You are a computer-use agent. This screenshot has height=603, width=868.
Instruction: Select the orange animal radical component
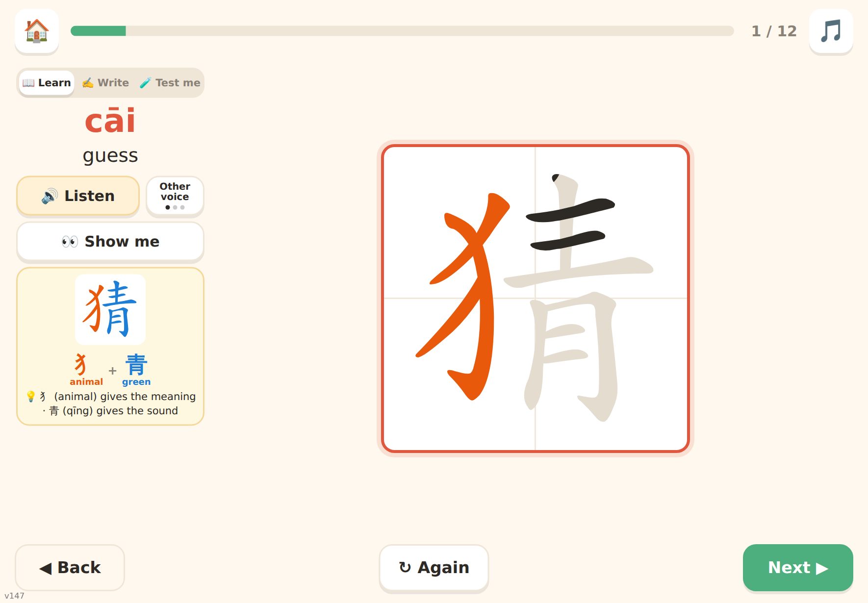(86, 370)
